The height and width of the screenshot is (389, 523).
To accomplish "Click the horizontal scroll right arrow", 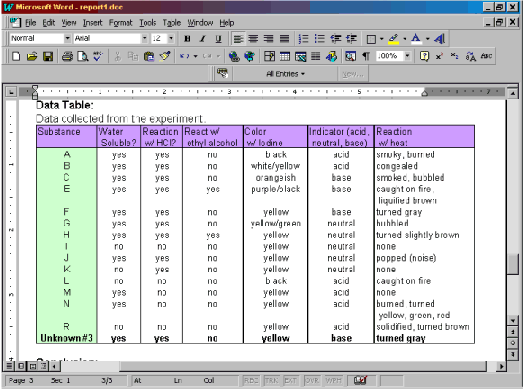I will point(500,366).
